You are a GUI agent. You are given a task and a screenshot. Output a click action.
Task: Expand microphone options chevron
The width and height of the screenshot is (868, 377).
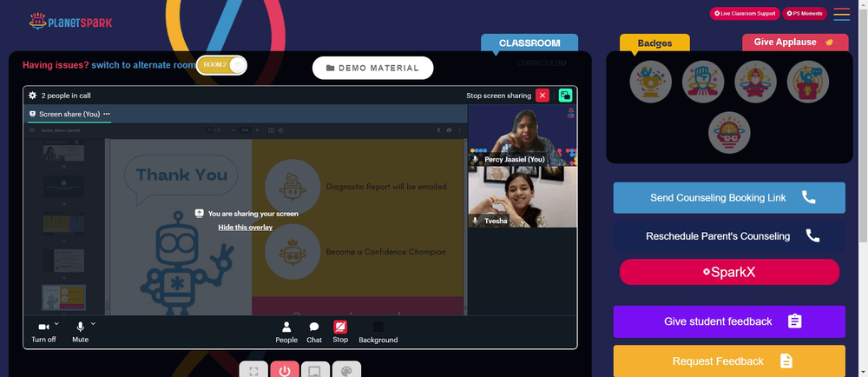(93, 323)
